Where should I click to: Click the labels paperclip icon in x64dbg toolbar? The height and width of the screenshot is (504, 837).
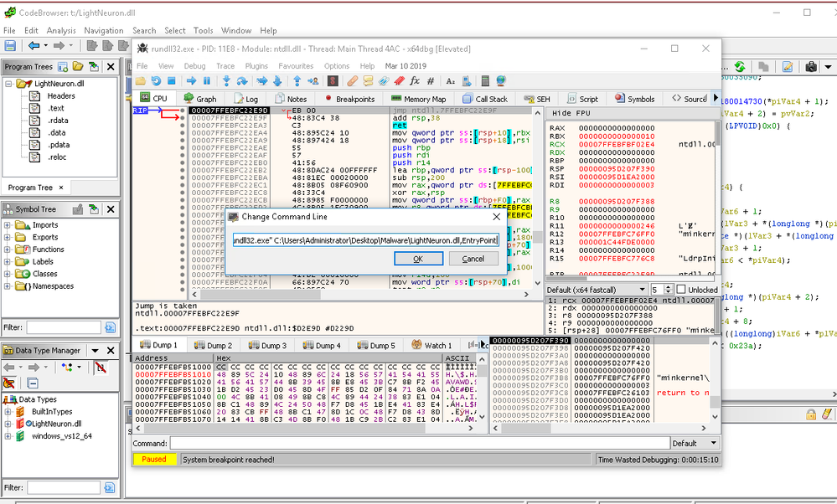[x=383, y=81]
